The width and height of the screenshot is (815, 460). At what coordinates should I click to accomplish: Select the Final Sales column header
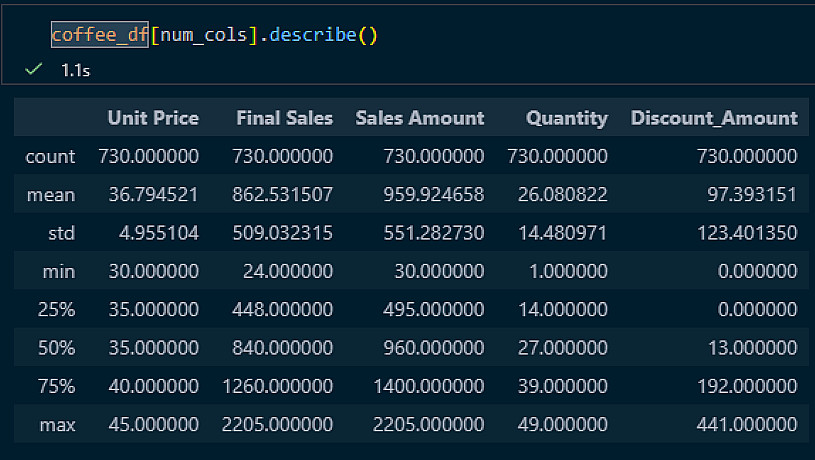284,118
